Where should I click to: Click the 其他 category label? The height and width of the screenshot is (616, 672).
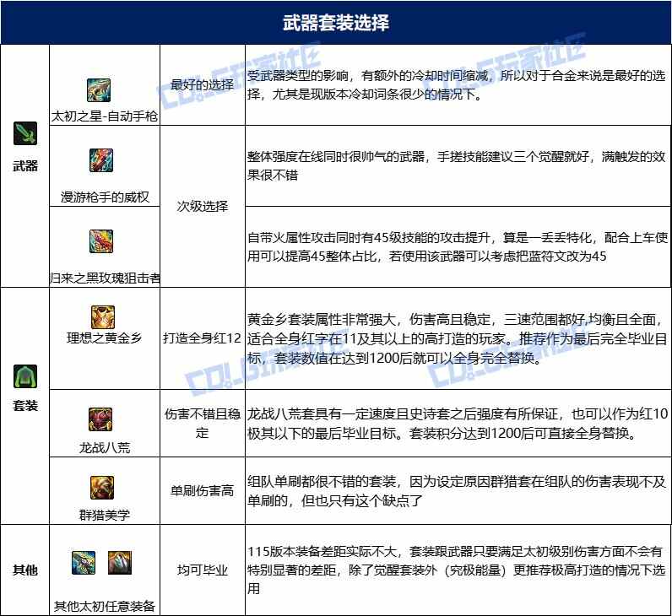coord(25,570)
